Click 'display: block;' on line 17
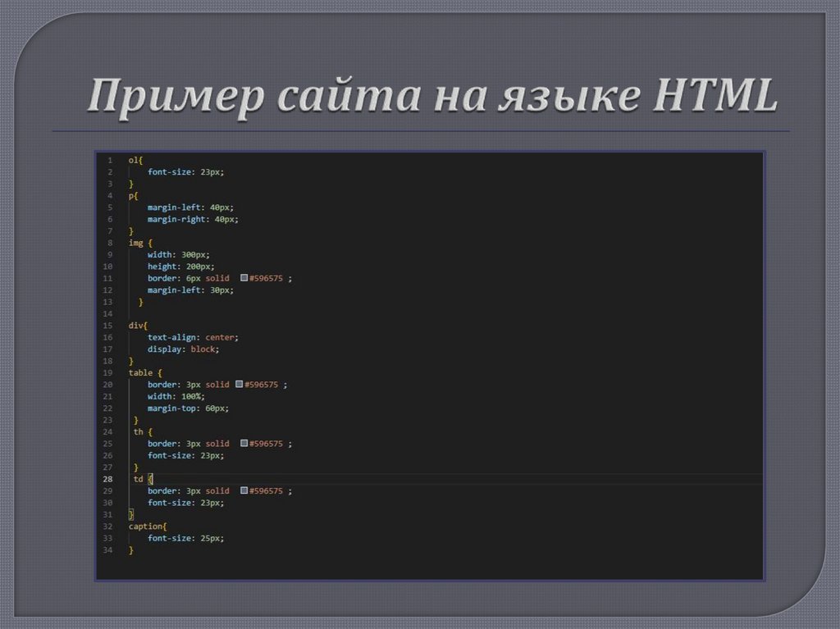840x629 pixels. pos(183,349)
